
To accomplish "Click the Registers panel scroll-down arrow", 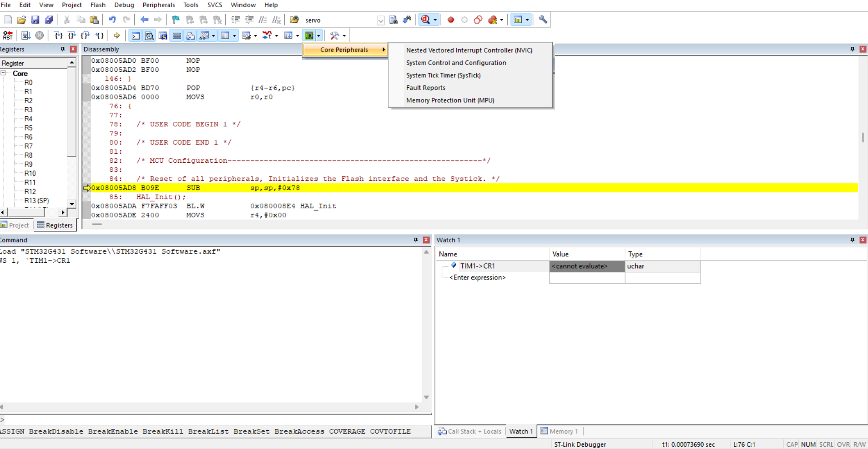I will point(72,204).
